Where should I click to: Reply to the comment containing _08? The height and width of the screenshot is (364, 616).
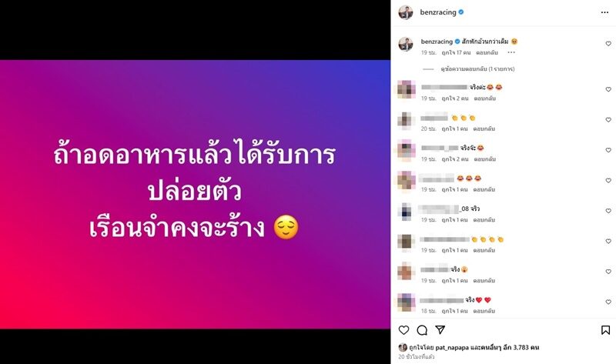484,220
